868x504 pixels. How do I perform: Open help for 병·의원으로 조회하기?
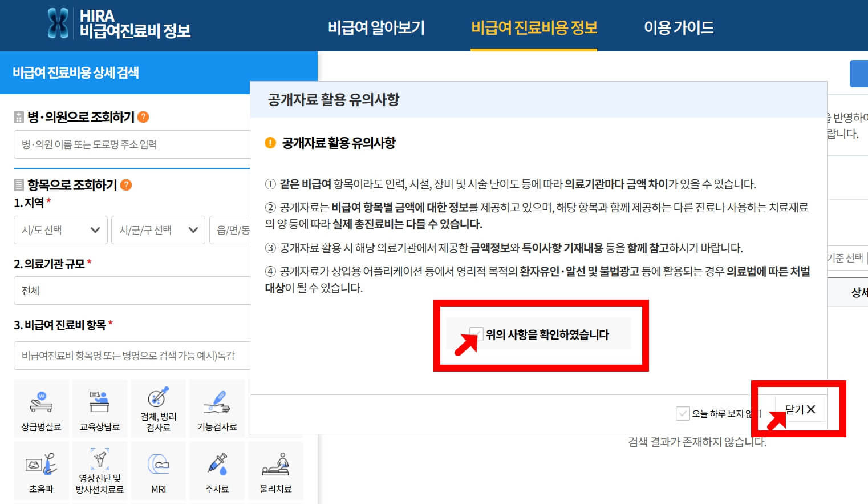click(145, 118)
